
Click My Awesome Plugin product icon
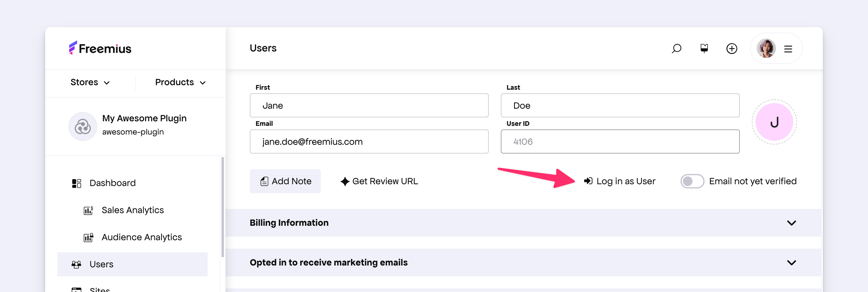pyautogui.click(x=82, y=127)
